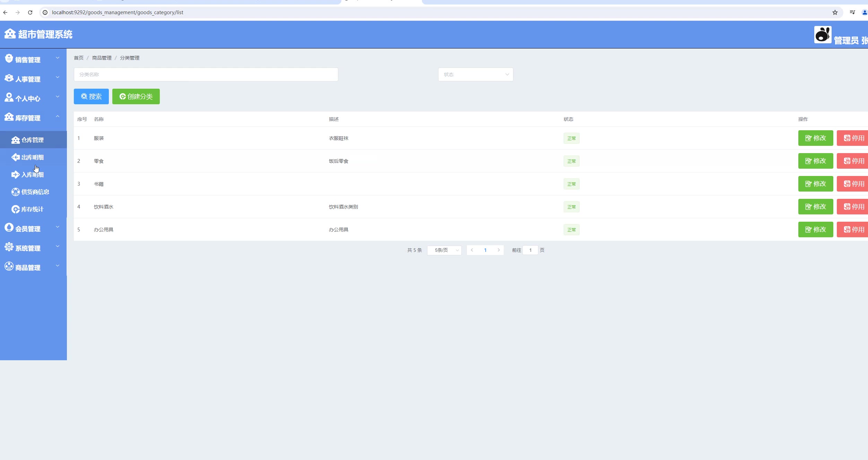Viewport: 868px width, 460px height.
Task: Click the 个人中心 sidebar icon
Action: tap(9, 97)
